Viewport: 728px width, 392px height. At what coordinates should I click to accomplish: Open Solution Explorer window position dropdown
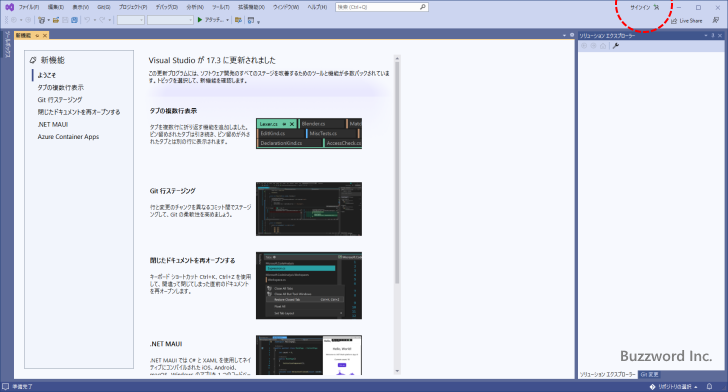(706, 35)
